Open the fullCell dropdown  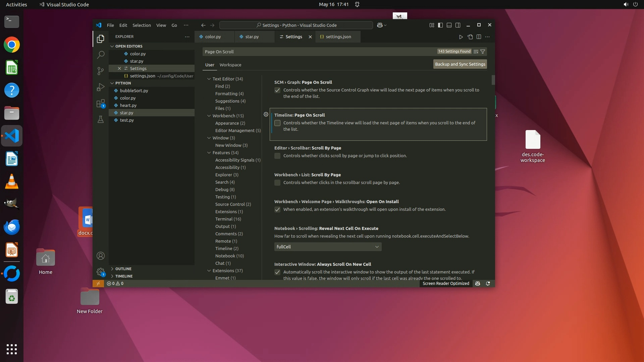(x=328, y=247)
